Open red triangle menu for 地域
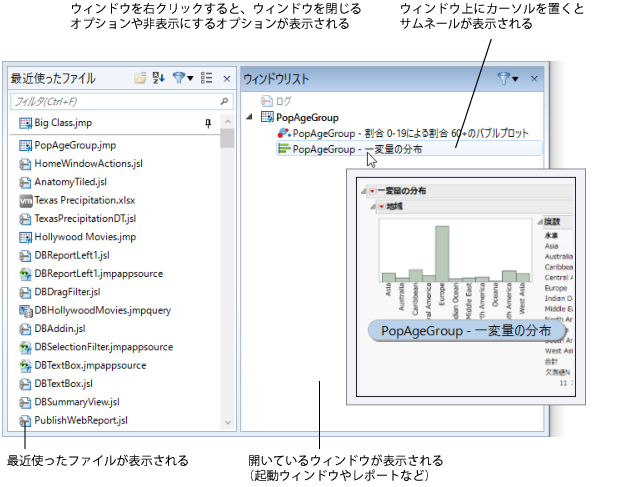629x487 pixels. [381, 207]
